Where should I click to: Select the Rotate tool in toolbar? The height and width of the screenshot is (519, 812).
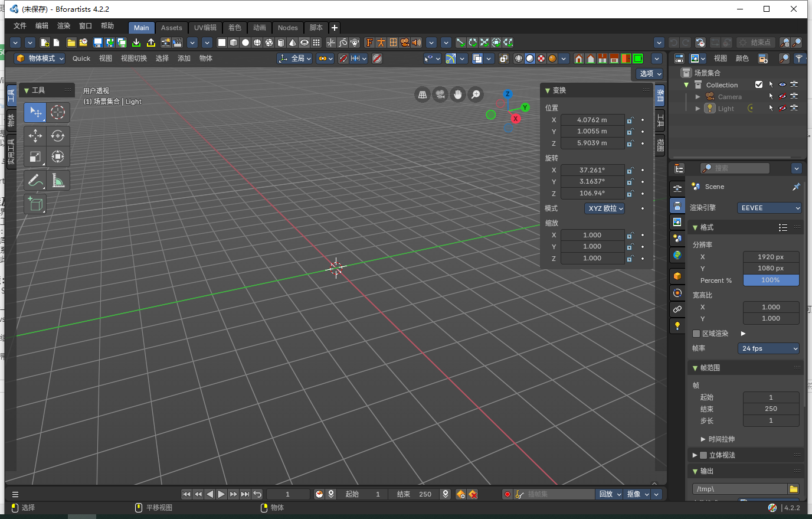[x=58, y=136]
